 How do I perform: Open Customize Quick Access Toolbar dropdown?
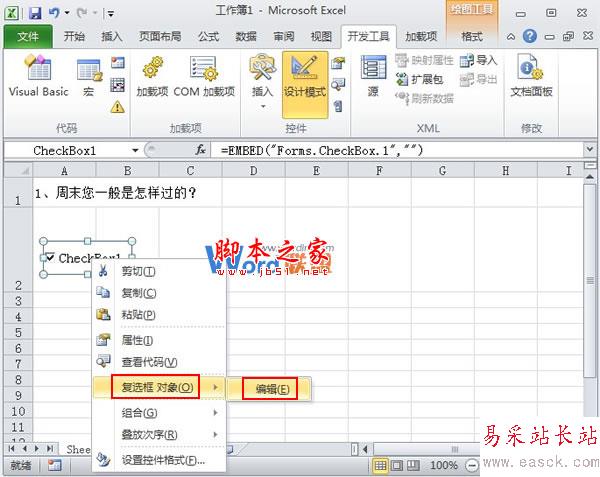(111, 14)
